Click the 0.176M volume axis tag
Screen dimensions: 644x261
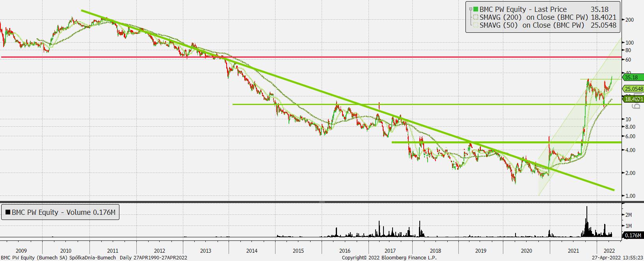[x=632, y=236]
